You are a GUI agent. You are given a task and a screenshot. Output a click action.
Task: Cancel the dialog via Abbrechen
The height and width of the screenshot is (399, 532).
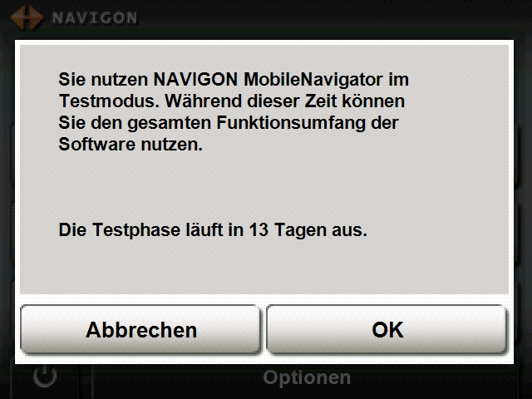pos(140,329)
